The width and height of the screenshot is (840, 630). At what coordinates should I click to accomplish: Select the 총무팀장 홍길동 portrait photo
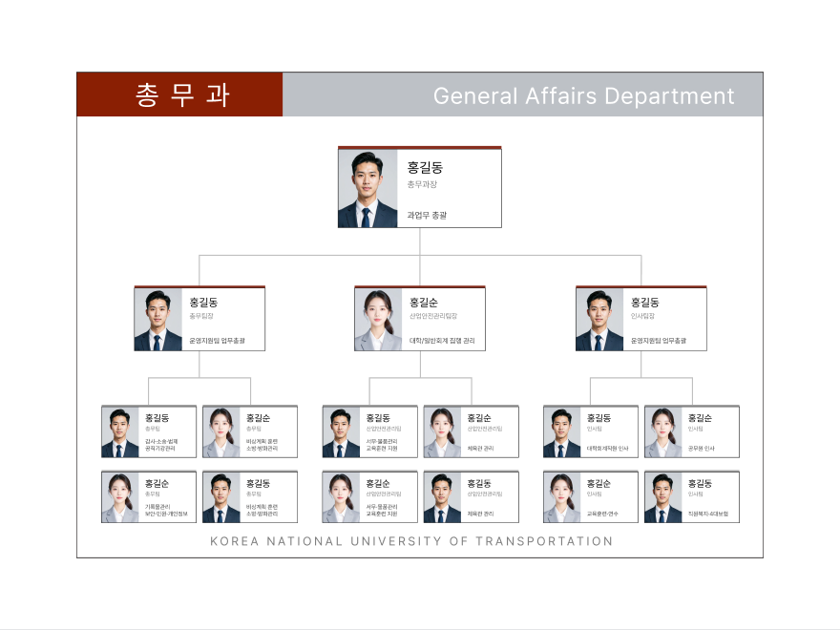pyautogui.click(x=157, y=320)
